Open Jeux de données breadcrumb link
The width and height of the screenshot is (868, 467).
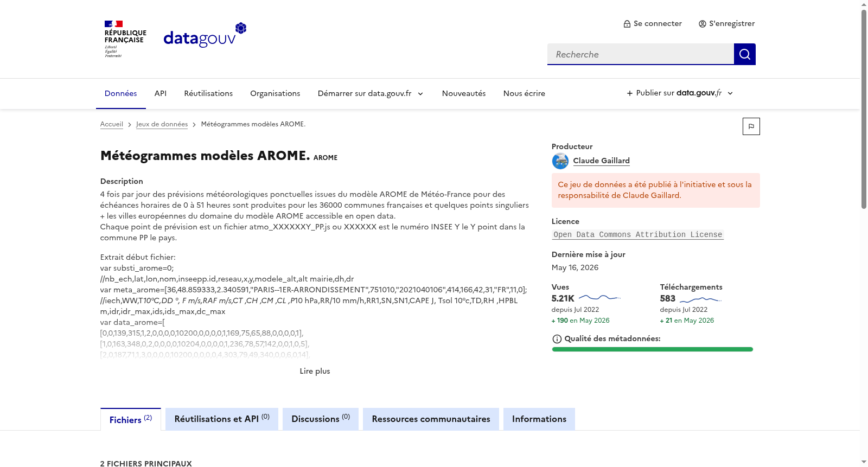click(162, 124)
